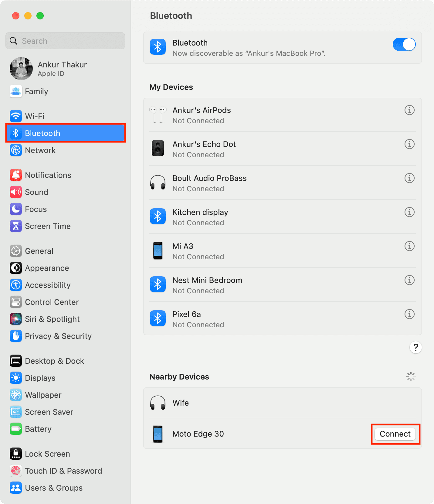Open info for Ankur's AirPods
This screenshot has width=434, height=504.
pos(409,110)
